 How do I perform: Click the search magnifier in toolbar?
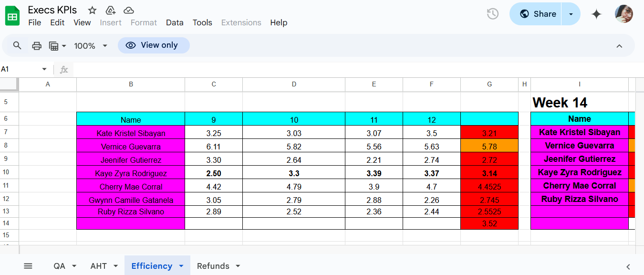point(17,45)
